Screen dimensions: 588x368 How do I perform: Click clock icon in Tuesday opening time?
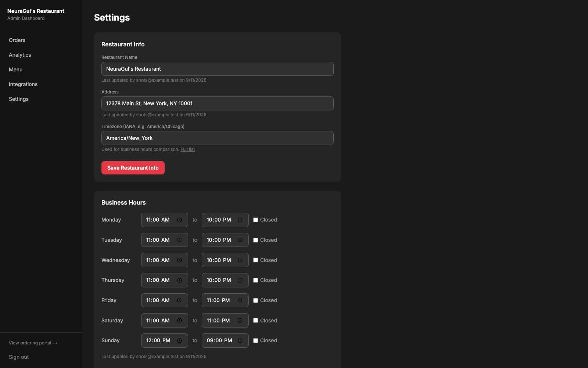point(179,240)
